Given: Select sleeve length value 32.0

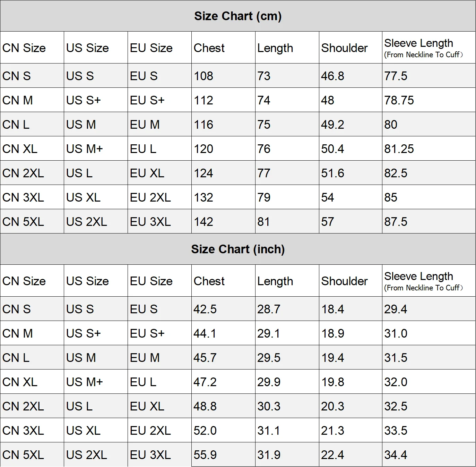Looking at the screenshot, I should 396,382.
